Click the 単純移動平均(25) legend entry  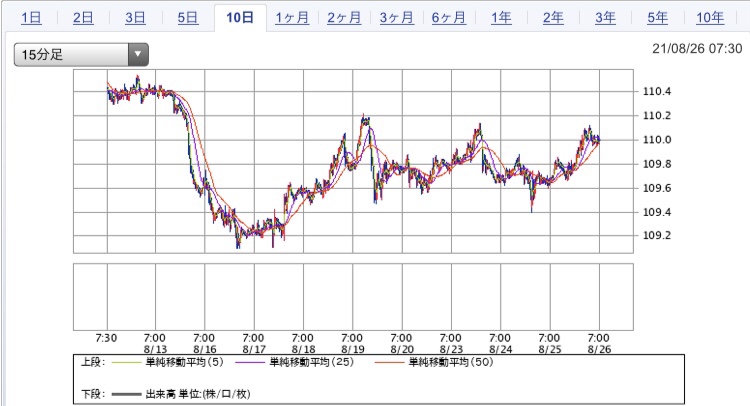(311, 362)
